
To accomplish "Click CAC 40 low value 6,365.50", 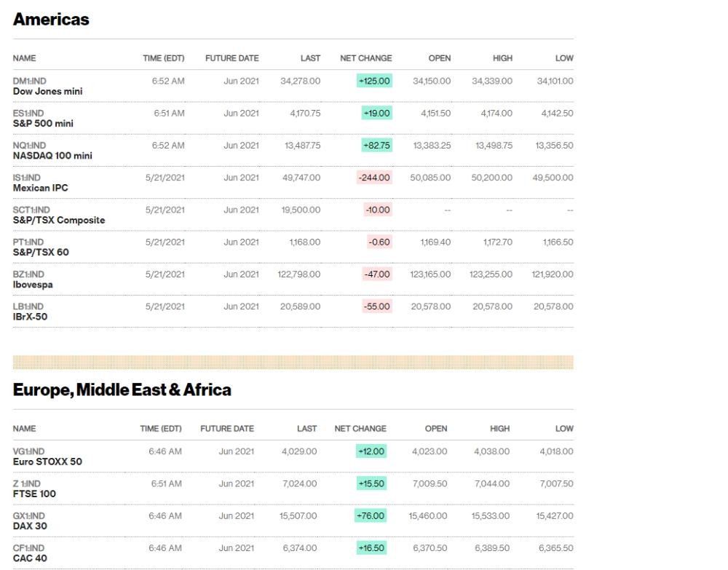I will [556, 547].
